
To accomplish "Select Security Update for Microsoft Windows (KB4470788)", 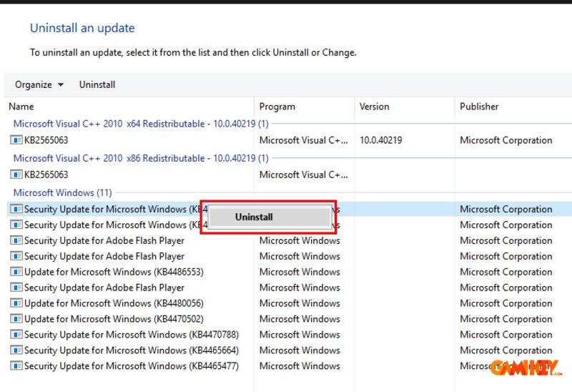I will pos(132,335).
